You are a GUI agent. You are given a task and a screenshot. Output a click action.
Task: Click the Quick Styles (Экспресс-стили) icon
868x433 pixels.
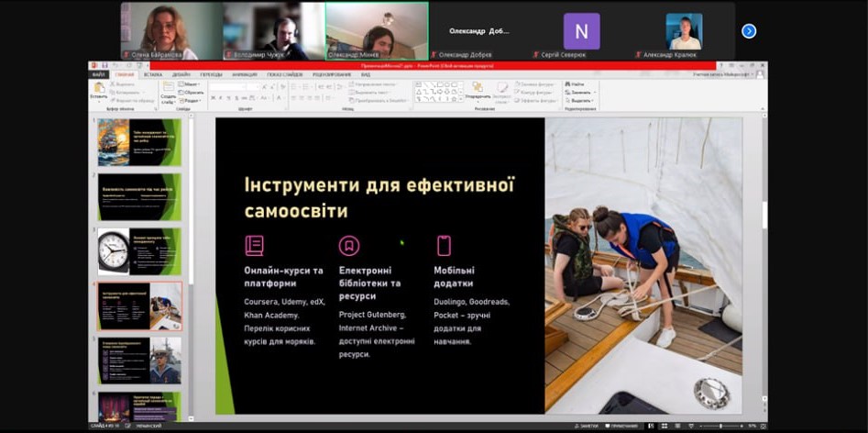click(x=501, y=87)
